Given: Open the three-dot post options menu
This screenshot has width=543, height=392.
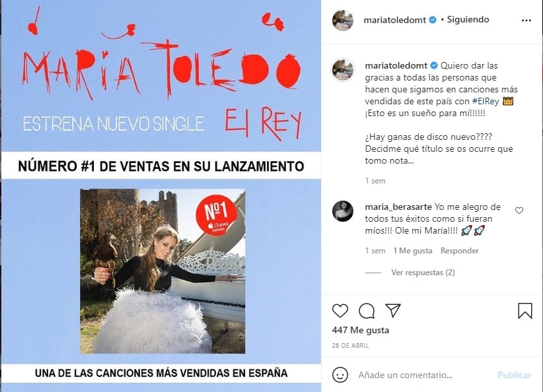Looking at the screenshot, I should click(526, 20).
